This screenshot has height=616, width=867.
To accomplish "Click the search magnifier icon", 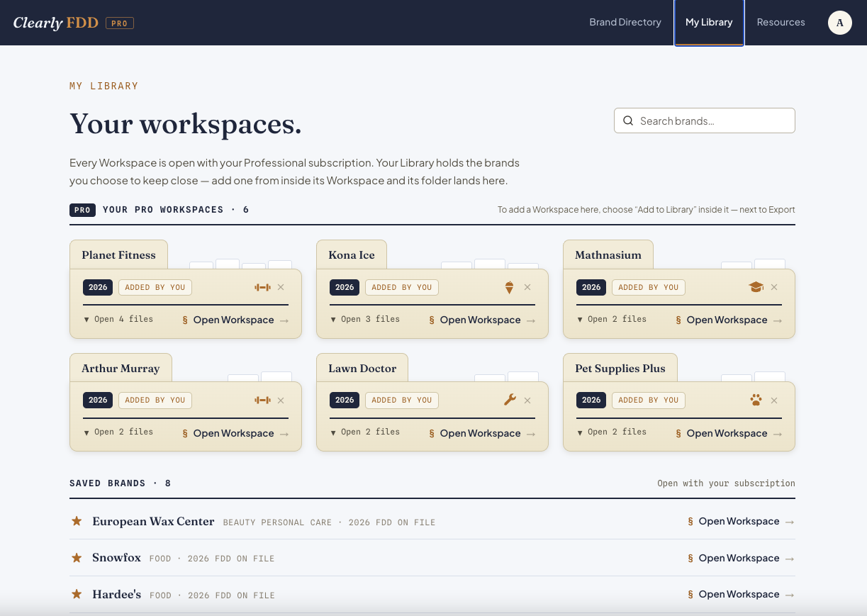I will (x=628, y=121).
